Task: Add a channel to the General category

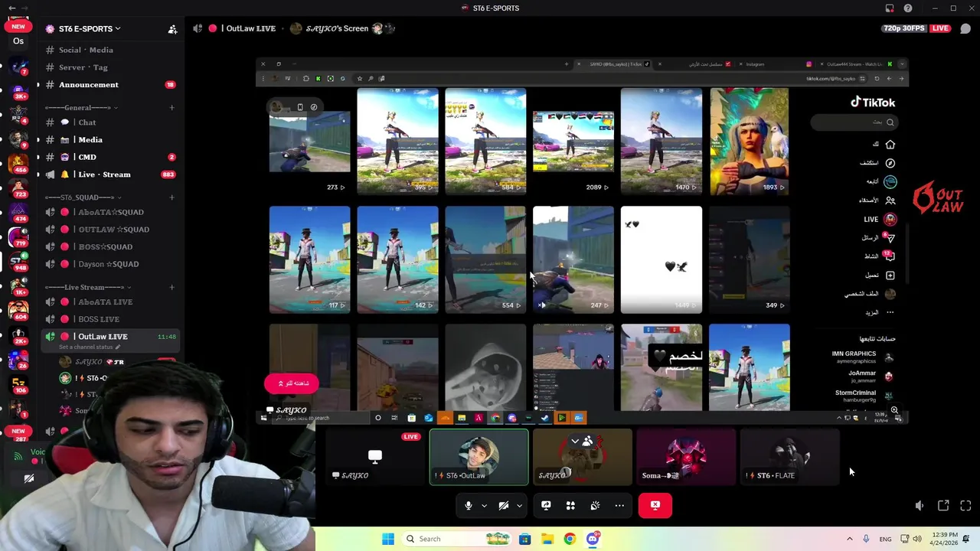Action: pos(171,108)
